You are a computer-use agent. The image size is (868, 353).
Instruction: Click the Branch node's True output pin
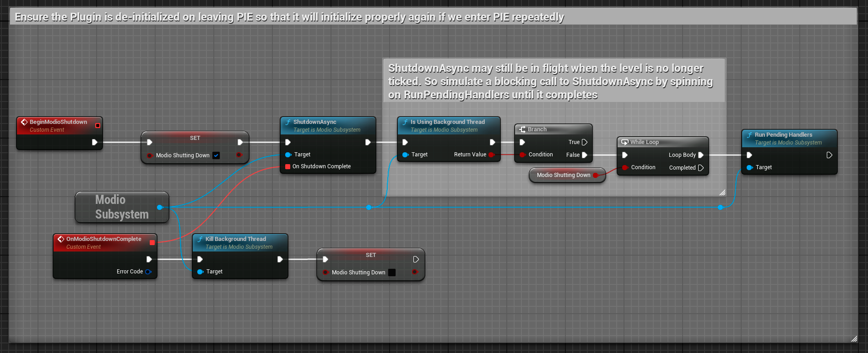coord(584,142)
